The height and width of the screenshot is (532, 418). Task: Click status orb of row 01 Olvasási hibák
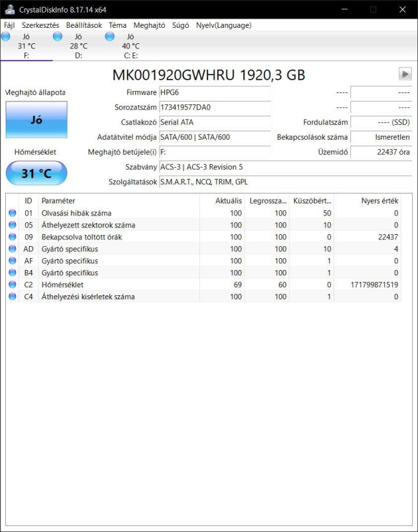tap(13, 213)
